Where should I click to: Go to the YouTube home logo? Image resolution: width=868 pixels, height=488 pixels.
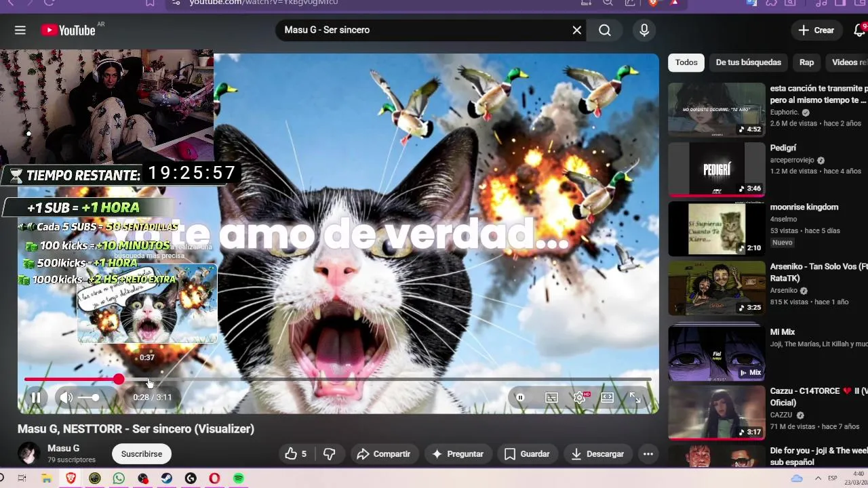click(68, 30)
